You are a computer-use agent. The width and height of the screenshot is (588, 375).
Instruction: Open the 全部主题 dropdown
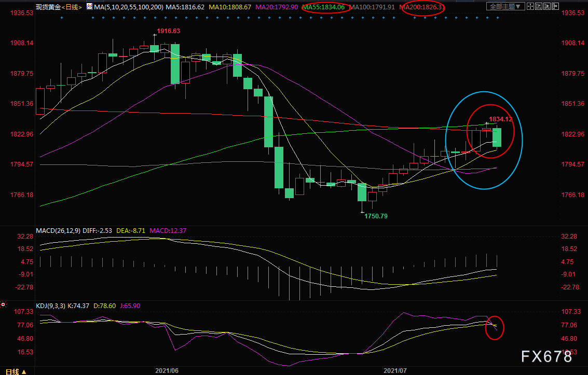point(505,6)
